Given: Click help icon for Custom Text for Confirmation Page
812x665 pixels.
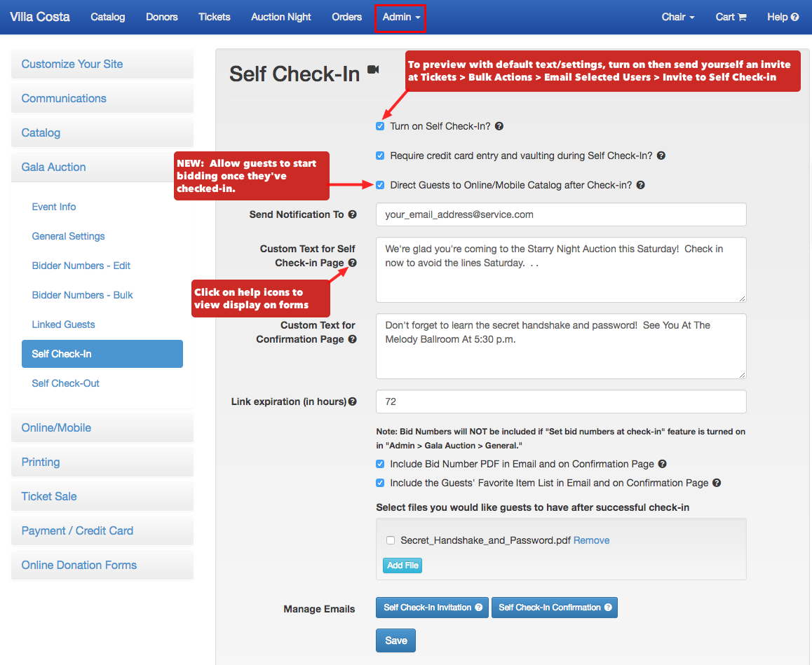Looking at the screenshot, I should coord(353,339).
